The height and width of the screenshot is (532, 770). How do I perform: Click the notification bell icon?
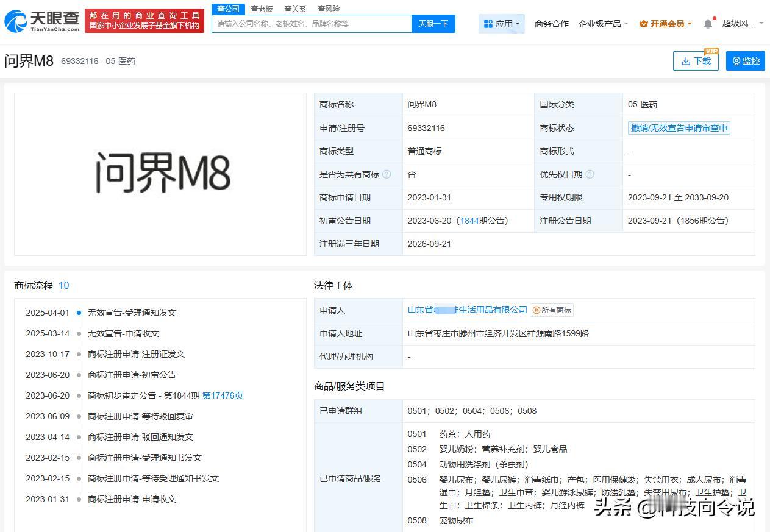[x=707, y=24]
